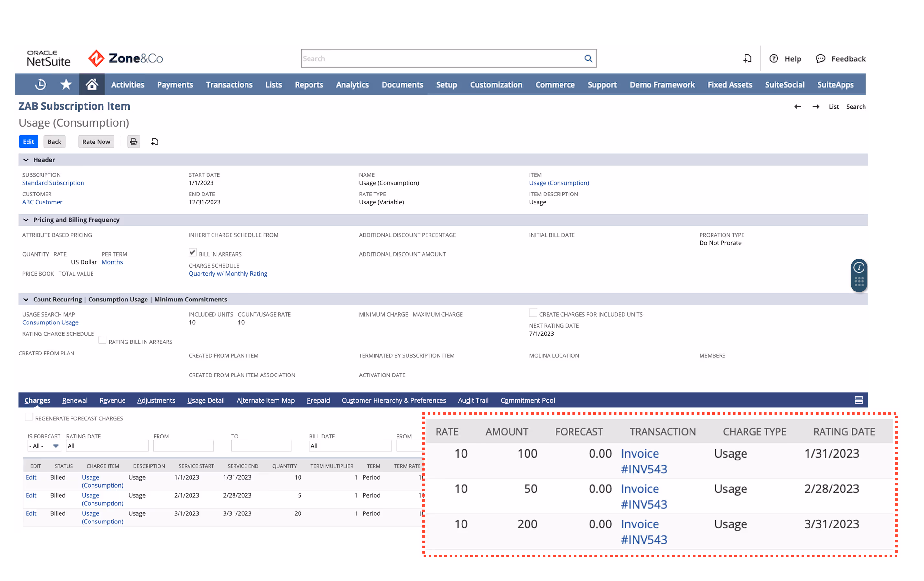Screen dimensions: 924x581
Task: Open the Shortcuts star icon
Action: tap(66, 84)
